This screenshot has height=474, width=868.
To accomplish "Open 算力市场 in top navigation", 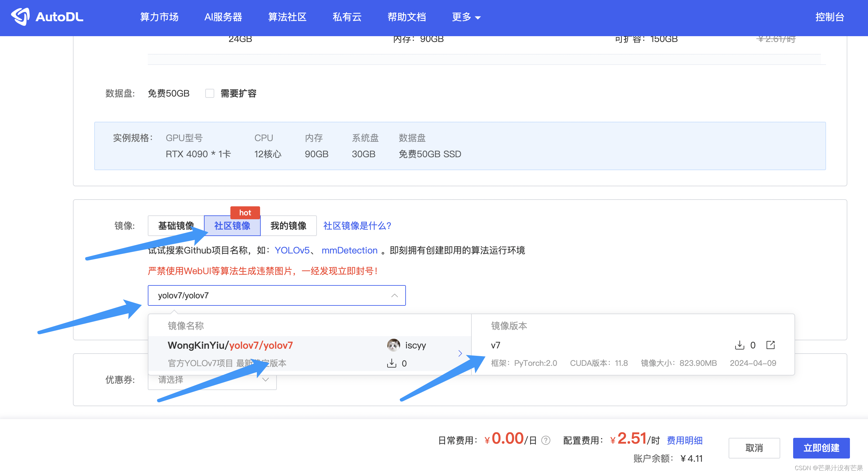I will (159, 17).
